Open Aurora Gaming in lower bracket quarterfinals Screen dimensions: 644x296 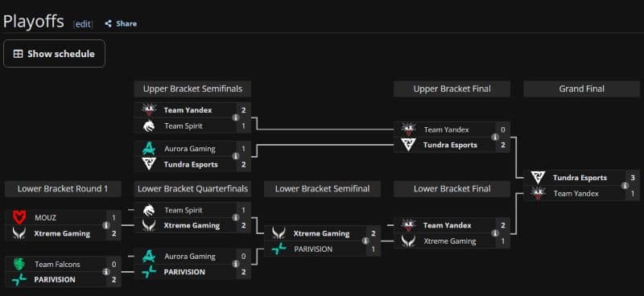point(190,256)
